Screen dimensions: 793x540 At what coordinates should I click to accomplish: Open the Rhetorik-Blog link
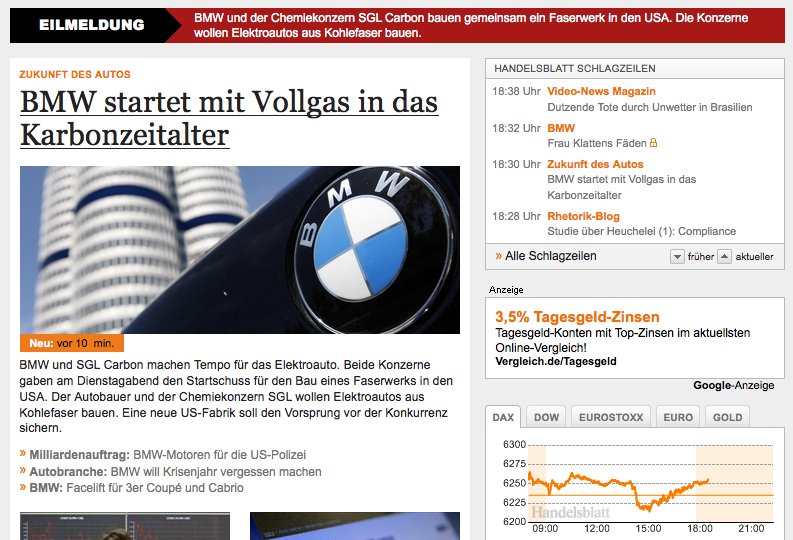point(583,216)
